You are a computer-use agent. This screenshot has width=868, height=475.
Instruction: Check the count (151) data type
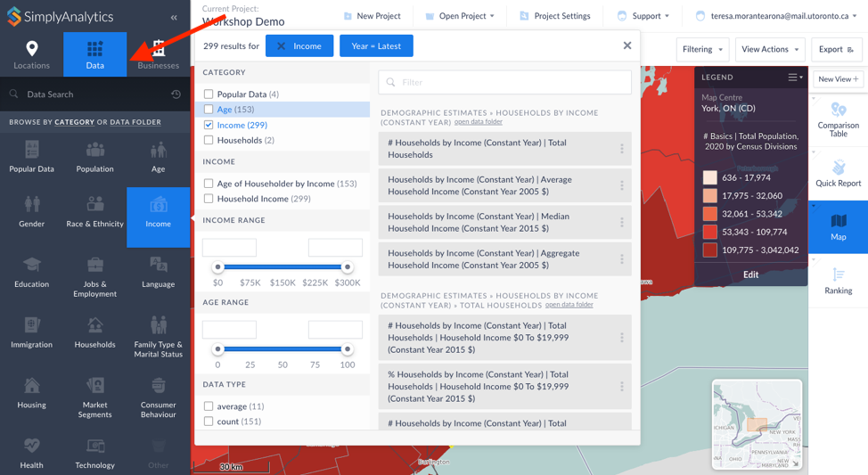click(209, 422)
